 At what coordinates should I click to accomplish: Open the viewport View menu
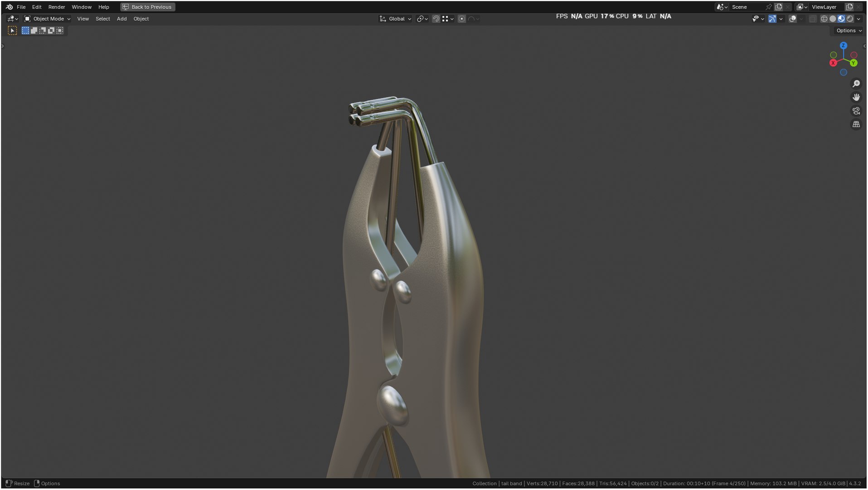coord(83,19)
